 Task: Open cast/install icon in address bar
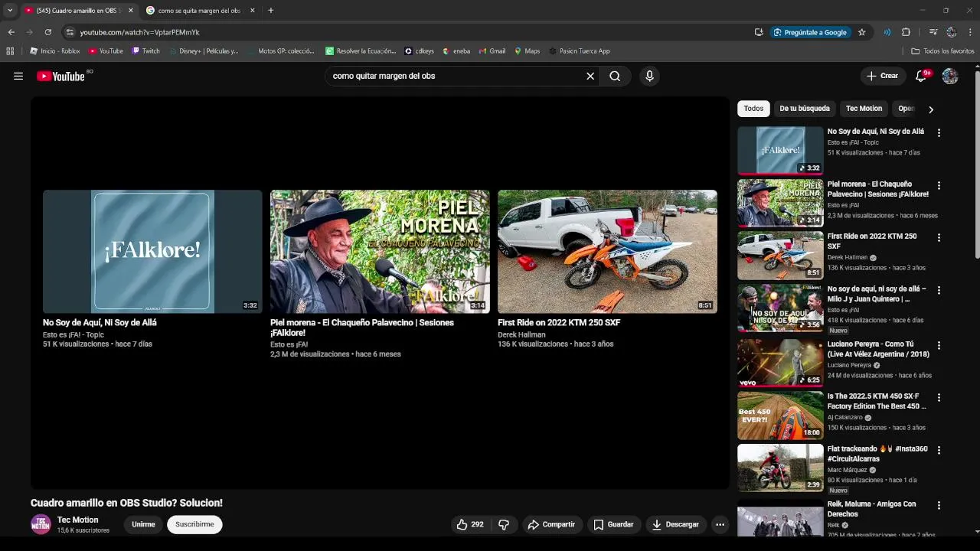coord(759,32)
